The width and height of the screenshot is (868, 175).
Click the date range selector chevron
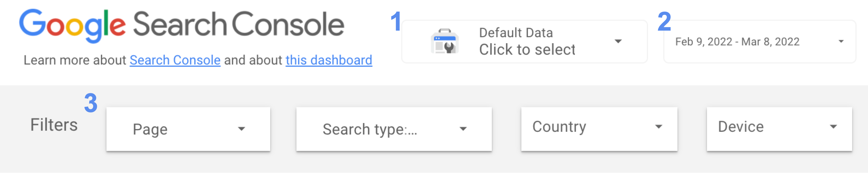[x=840, y=41]
